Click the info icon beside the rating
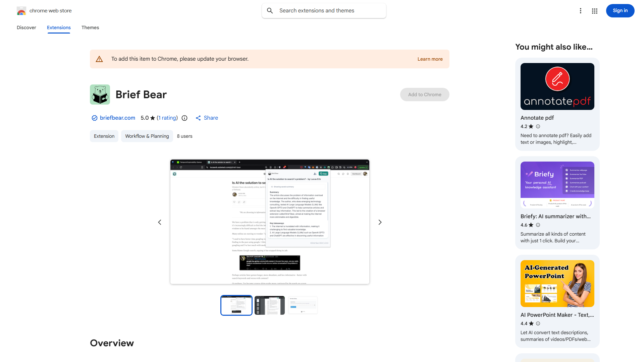This screenshot has width=644, height=362. click(184, 118)
